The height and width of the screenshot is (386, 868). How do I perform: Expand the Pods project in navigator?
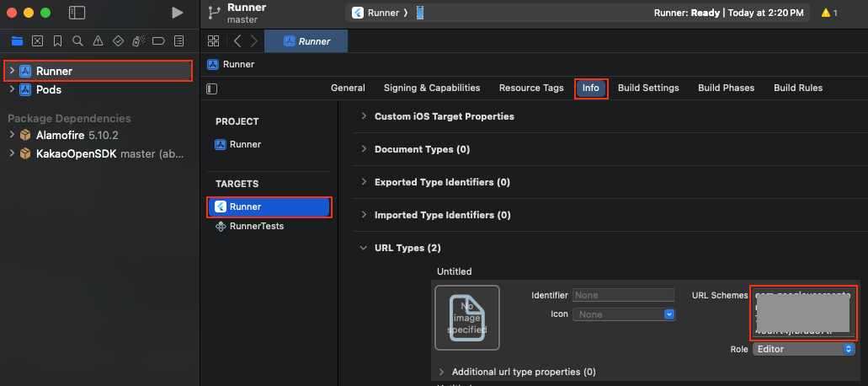[x=12, y=89]
